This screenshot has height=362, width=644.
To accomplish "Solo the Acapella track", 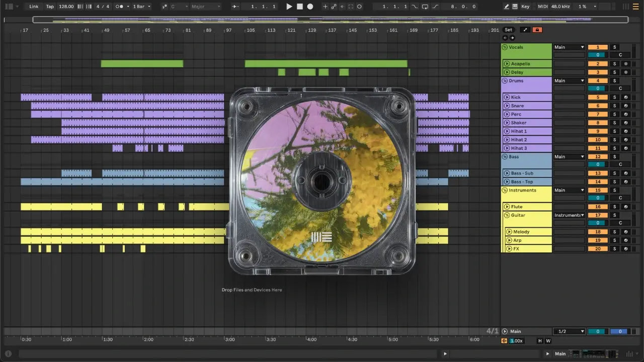I will 614,64.
